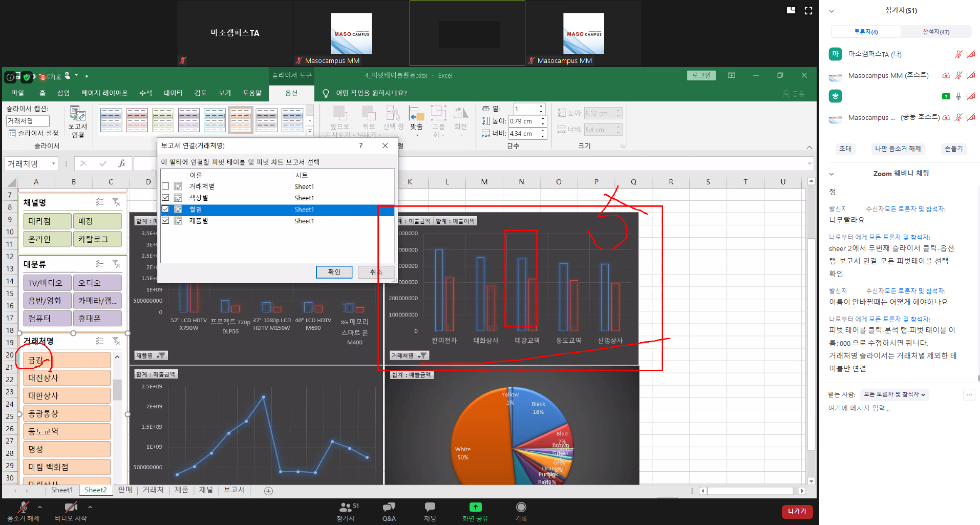Check the 거래처별 checkbox in the dialog
This screenshot has height=525, width=980.
165,186
